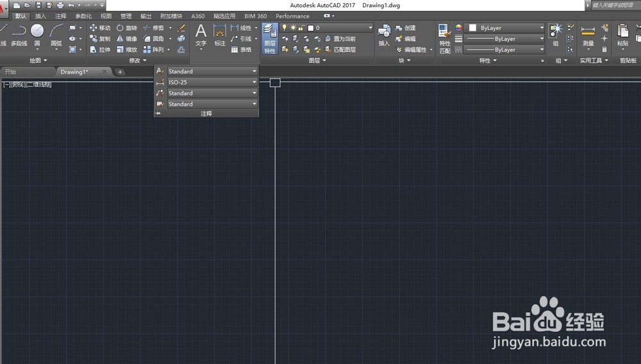Pin the annotation (注释) panel open
This screenshot has height=364, width=641.
click(158, 113)
